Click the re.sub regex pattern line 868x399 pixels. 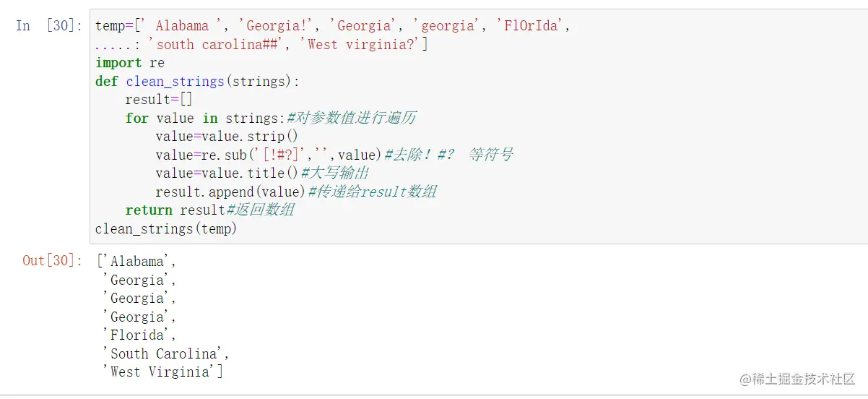pos(267,155)
